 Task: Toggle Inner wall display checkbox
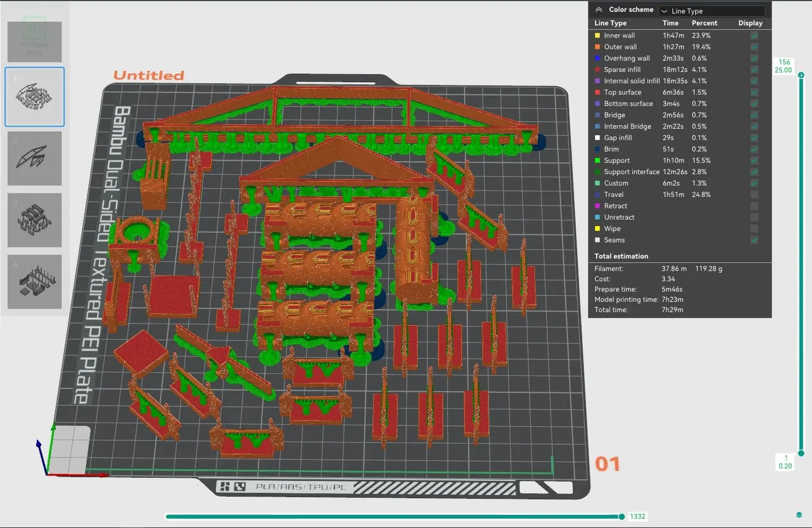[754, 36]
